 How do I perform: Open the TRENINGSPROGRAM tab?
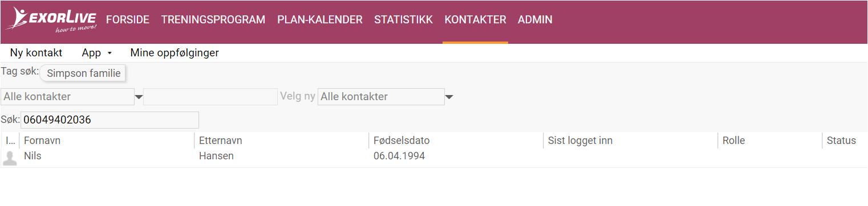tap(213, 20)
